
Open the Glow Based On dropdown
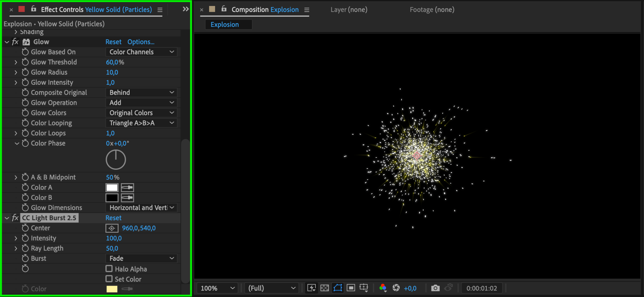click(142, 52)
